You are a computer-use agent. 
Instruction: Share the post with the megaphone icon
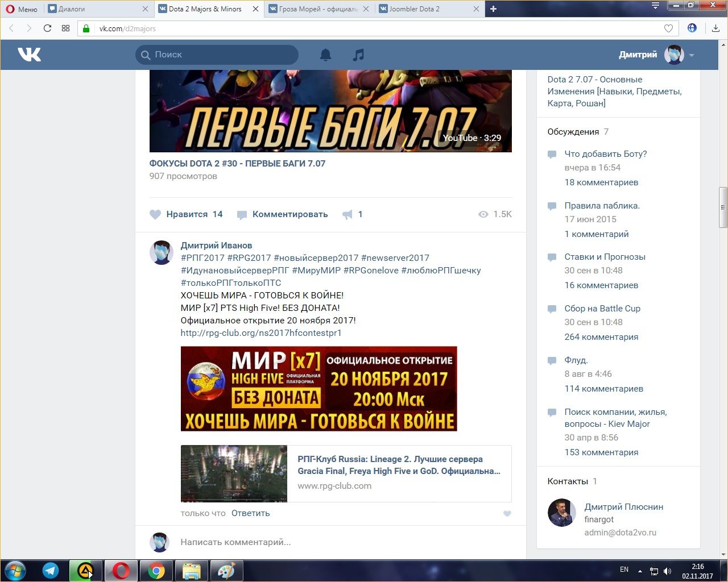click(348, 214)
